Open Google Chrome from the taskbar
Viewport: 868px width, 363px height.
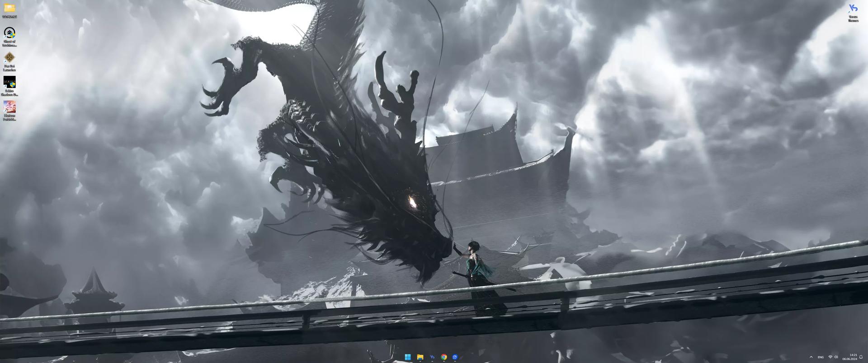[x=444, y=357]
